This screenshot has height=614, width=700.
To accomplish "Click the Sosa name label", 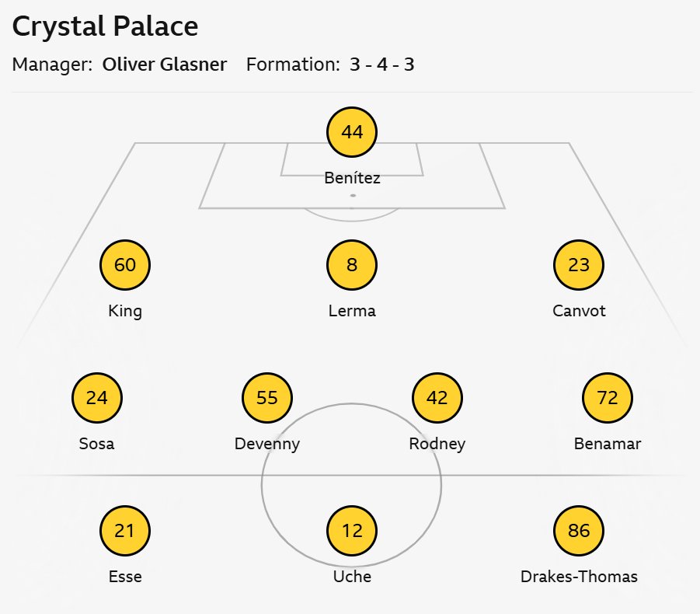I will tap(97, 444).
